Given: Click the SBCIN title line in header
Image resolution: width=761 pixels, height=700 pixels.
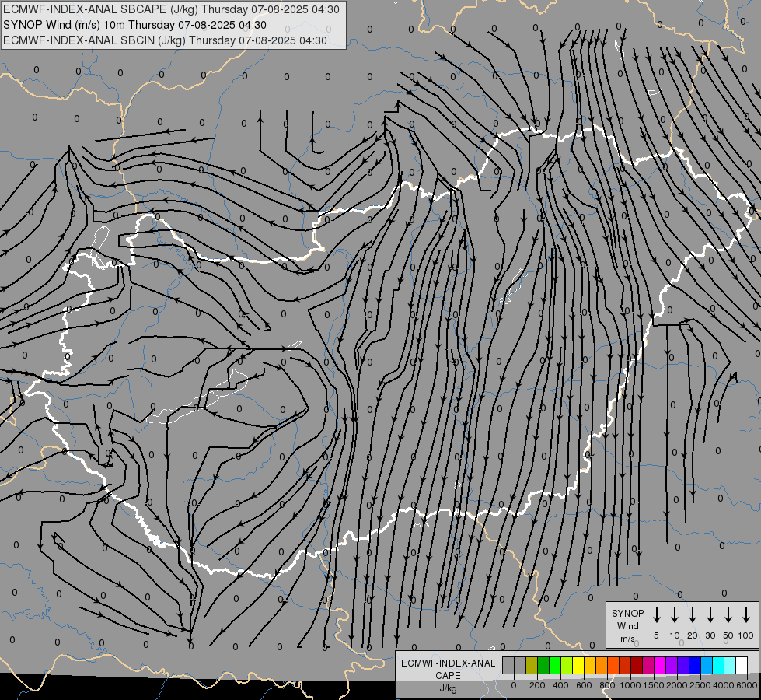Looking at the screenshot, I should pos(165,40).
